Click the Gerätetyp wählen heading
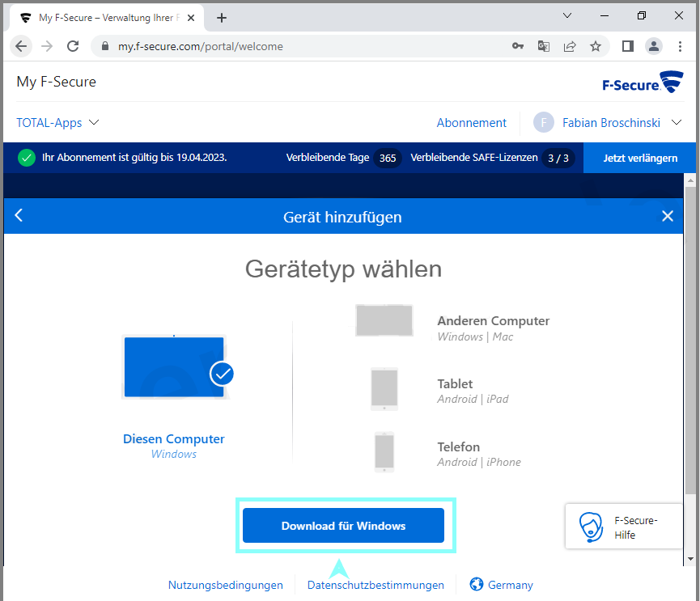 pos(343,269)
